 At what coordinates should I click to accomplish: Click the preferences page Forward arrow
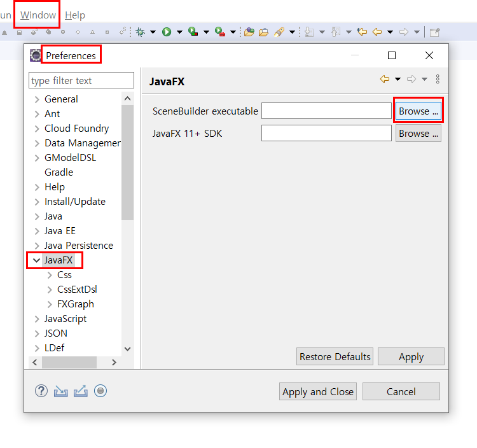[x=411, y=79]
